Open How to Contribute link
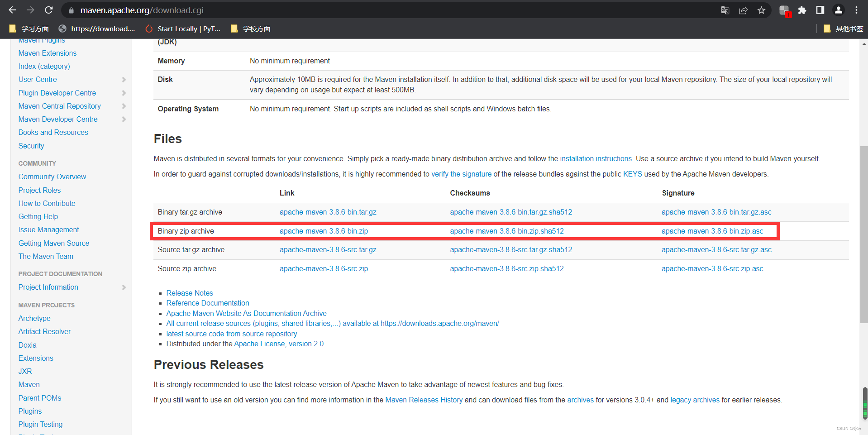868x435 pixels. click(47, 203)
